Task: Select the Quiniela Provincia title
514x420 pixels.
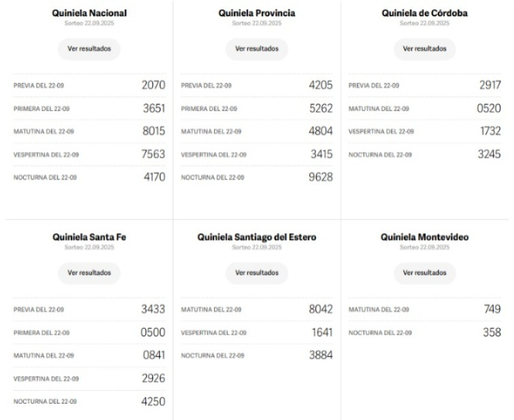Action: 256,13
